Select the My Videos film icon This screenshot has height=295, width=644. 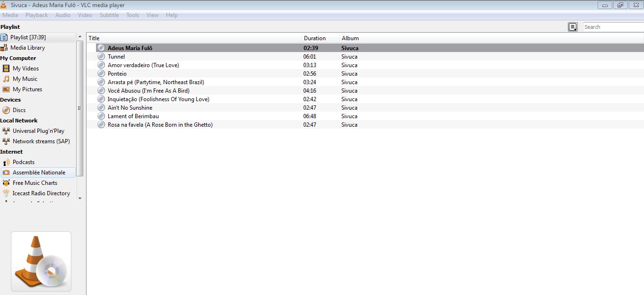tap(6, 69)
